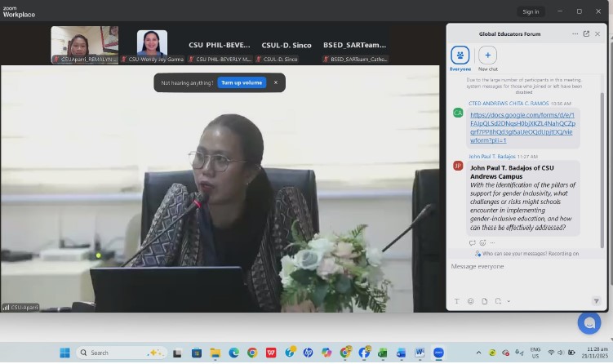This screenshot has height=364, width=613.
Task: Select the Everyone chat channel
Action: click(460, 55)
